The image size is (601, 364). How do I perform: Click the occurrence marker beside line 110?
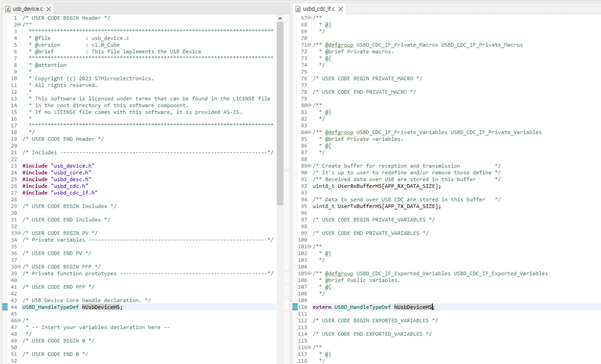tap(295, 307)
